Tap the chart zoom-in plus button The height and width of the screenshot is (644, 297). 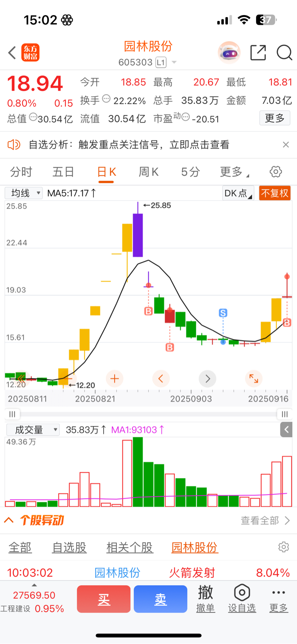tap(114, 378)
